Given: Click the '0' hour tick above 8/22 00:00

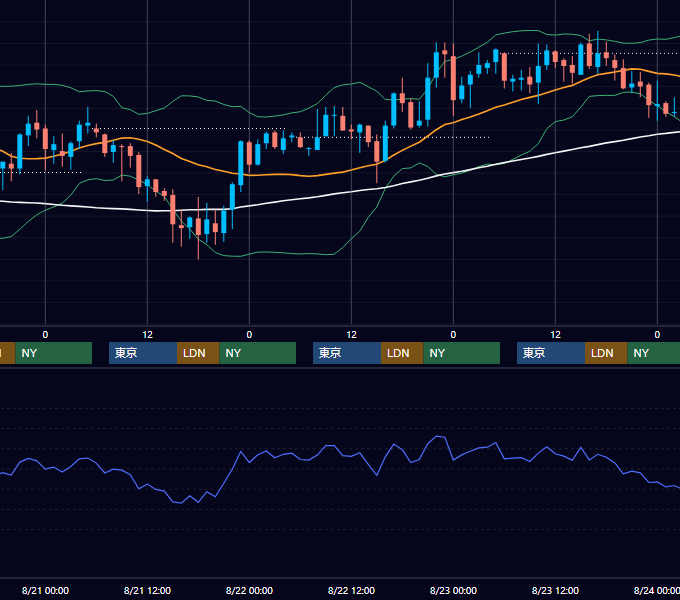Looking at the screenshot, I should pos(249,335).
